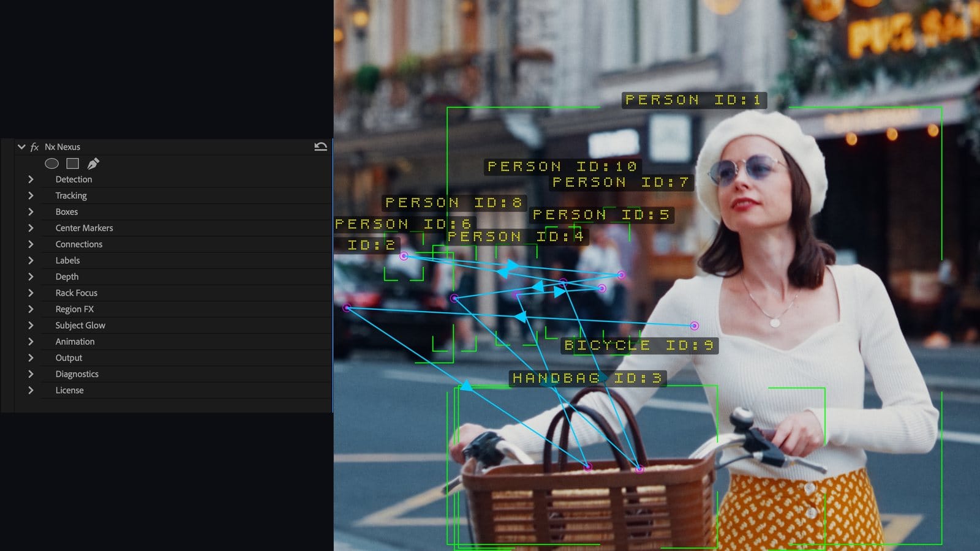
Task: Click the HANDBAG ID:3 label in preview
Action: 587,378
